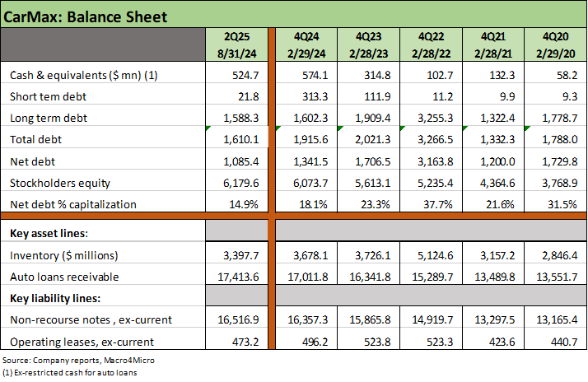Viewport: 588px width, 382px height.
Task: Click the 'Stockholders equity' row label
Action: coord(60,183)
